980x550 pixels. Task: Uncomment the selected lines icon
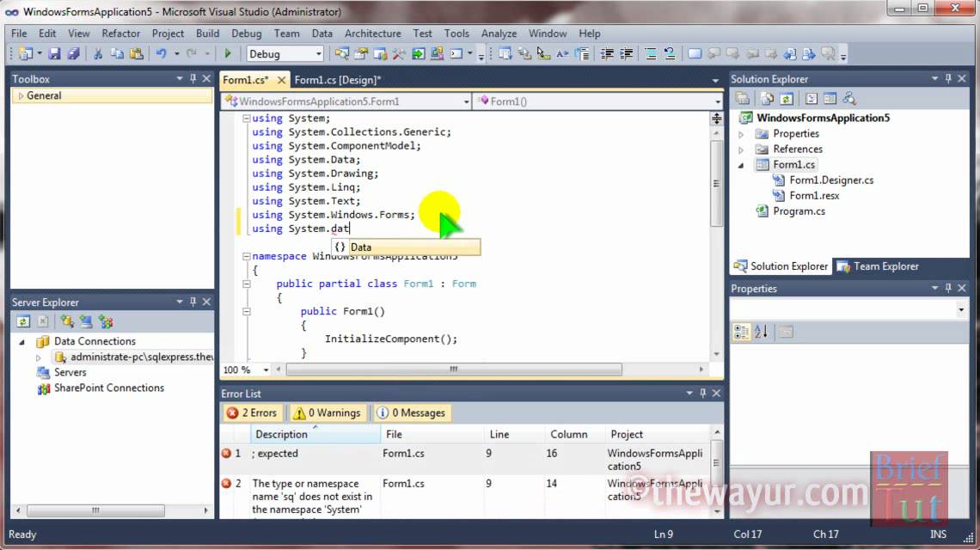pyautogui.click(x=670, y=54)
